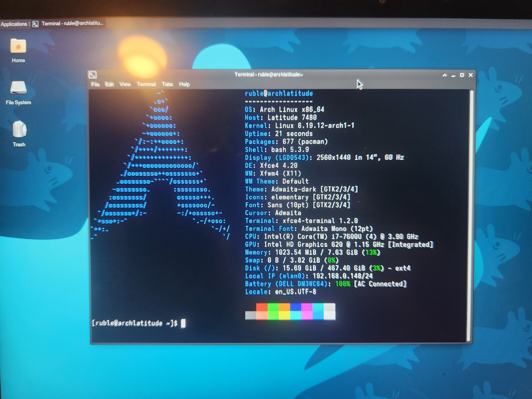Screen dimensions: 532x399
Task: Click the "Uptime: 21 seconds" line
Action: tap(279, 133)
